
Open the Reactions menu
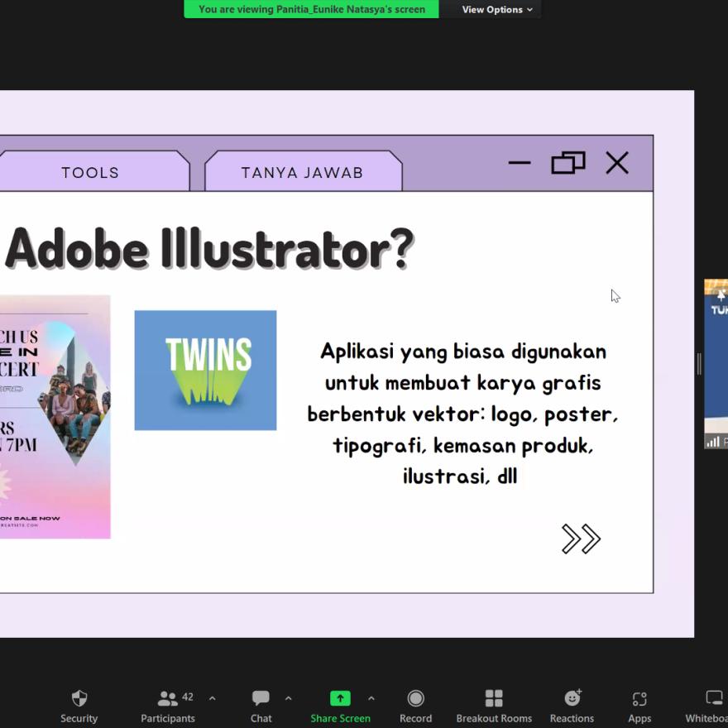click(x=572, y=706)
